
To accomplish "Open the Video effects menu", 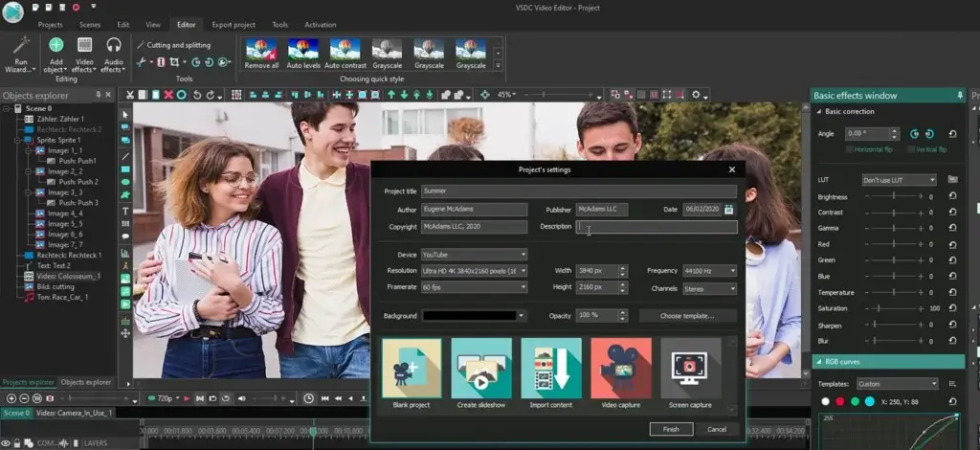I will coord(84,55).
